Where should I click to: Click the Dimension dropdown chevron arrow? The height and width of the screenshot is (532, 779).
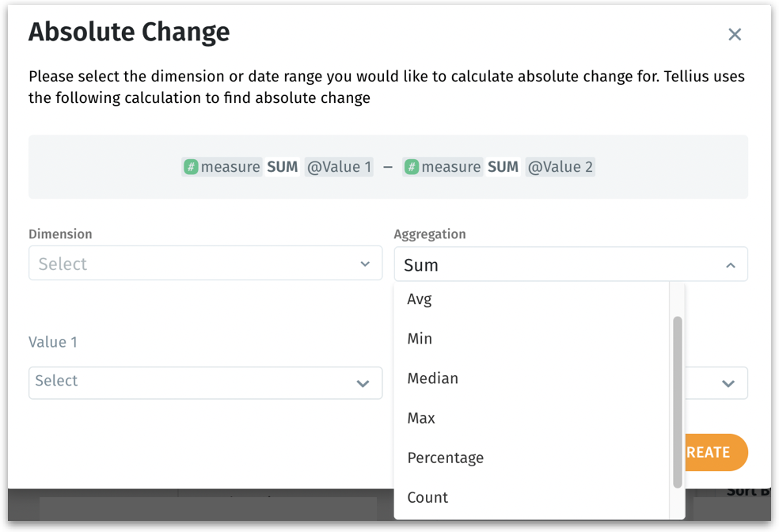(x=365, y=264)
